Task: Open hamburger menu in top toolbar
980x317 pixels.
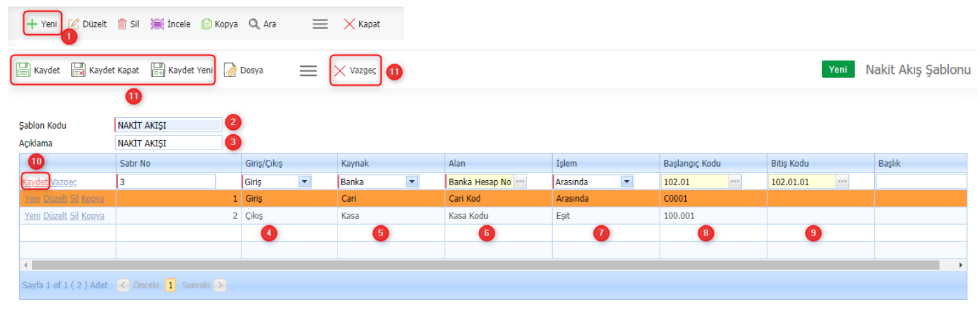Action: (320, 24)
